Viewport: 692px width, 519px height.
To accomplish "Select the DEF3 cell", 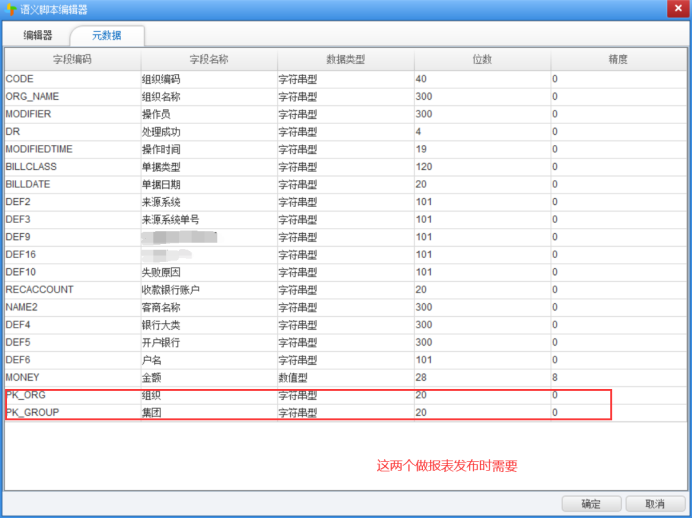I will [73, 219].
